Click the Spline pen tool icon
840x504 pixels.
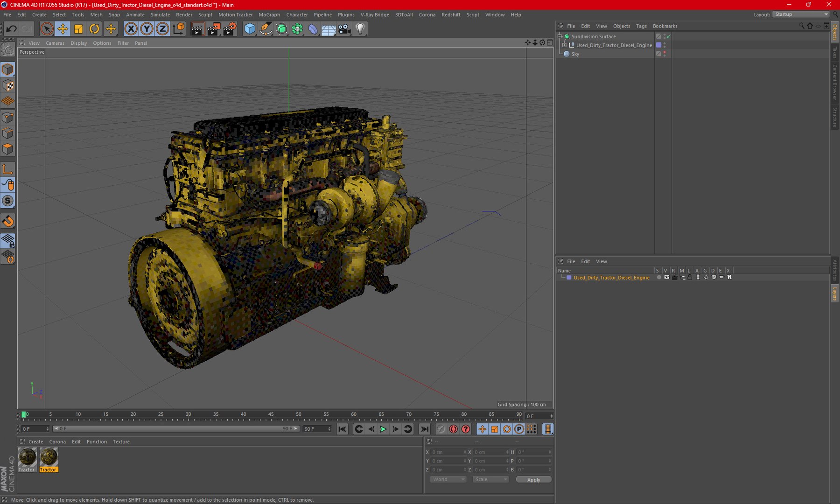point(266,29)
